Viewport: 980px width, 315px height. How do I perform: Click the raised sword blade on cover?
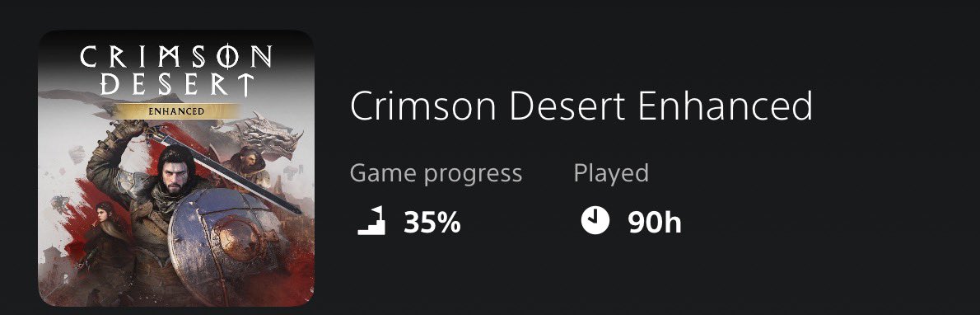click(223, 169)
